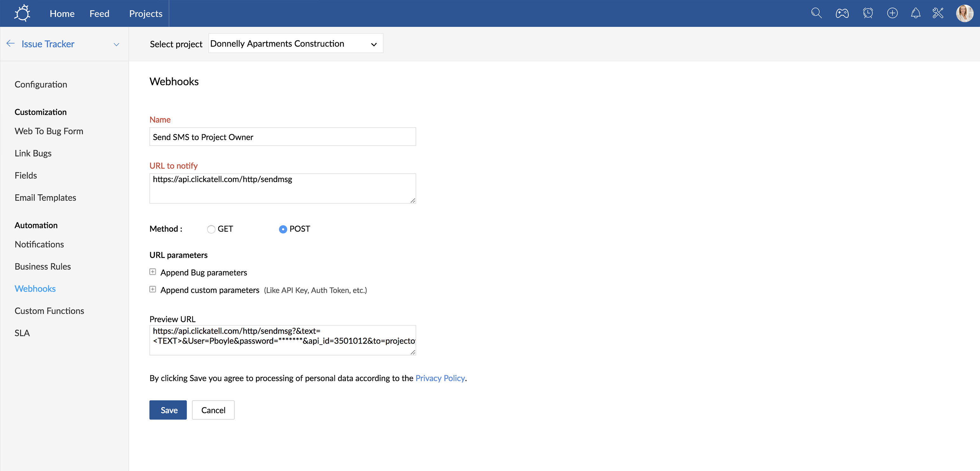Open the Projects menu
Screen dimensions: 980x471
point(146,13)
